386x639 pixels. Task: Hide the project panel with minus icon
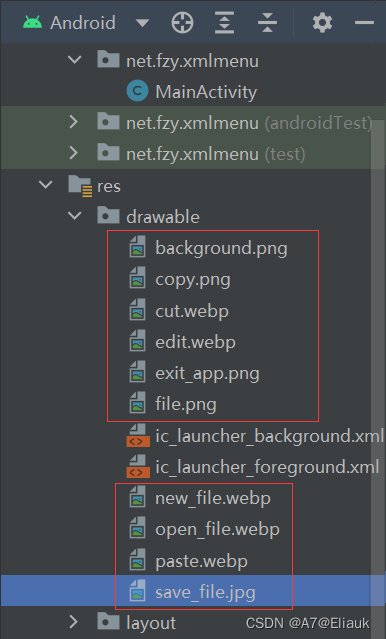pos(364,23)
